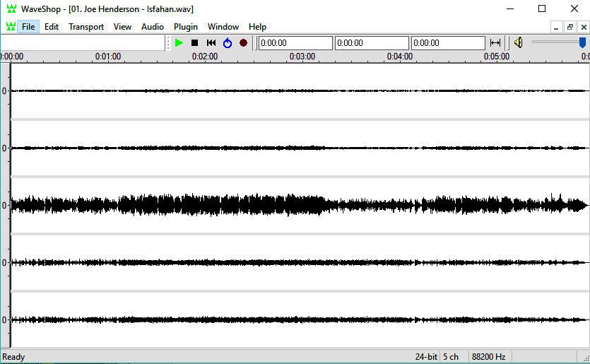Click the first time position field
This screenshot has height=364, width=590.
pos(296,43)
